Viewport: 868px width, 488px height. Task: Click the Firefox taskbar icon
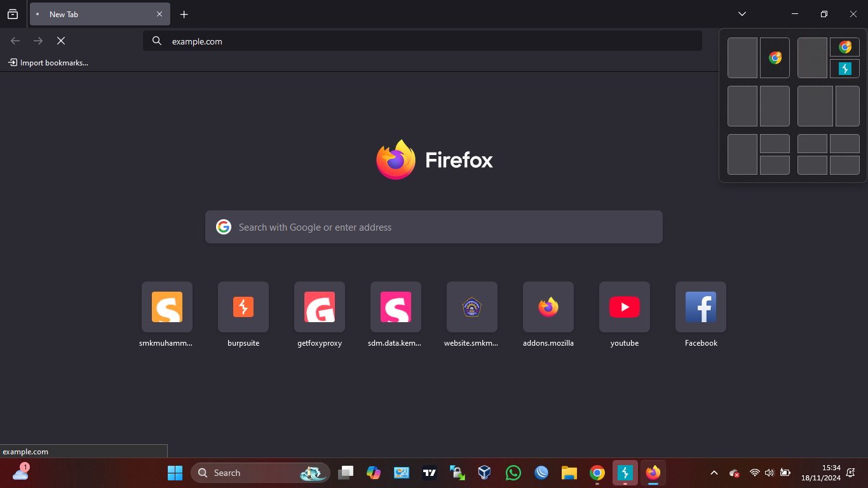tap(653, 473)
